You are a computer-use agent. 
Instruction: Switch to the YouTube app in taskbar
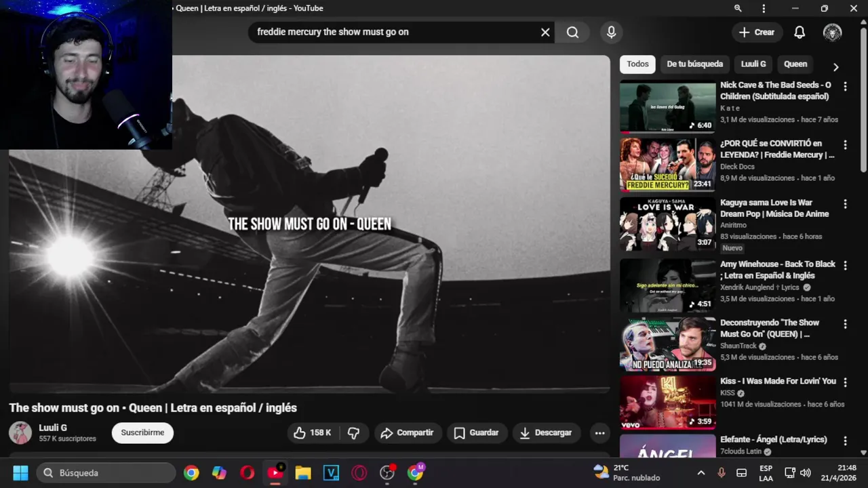[x=275, y=472]
